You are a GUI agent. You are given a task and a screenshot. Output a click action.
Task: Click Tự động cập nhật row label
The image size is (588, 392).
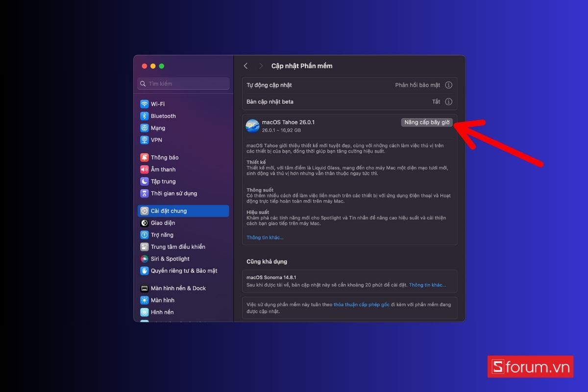[269, 85]
